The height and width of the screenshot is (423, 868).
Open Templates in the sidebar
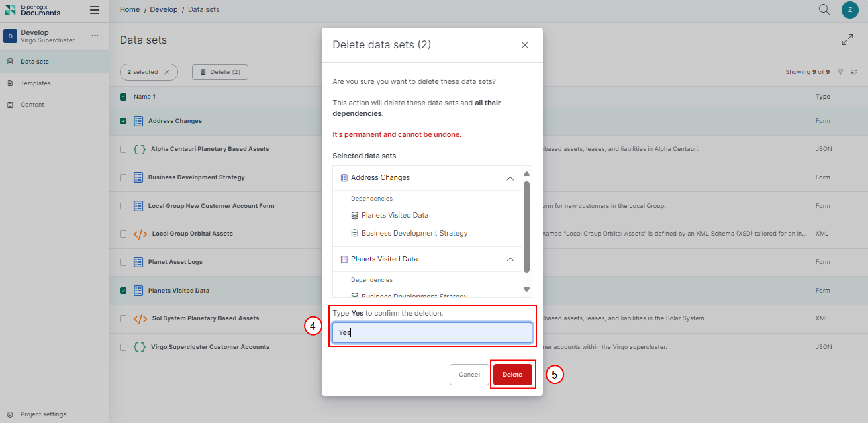tap(35, 83)
